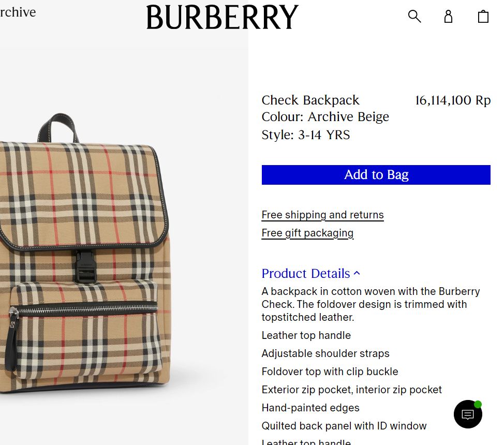The height and width of the screenshot is (445, 504).
Task: Click the Check Backpack product title
Action: click(x=310, y=100)
